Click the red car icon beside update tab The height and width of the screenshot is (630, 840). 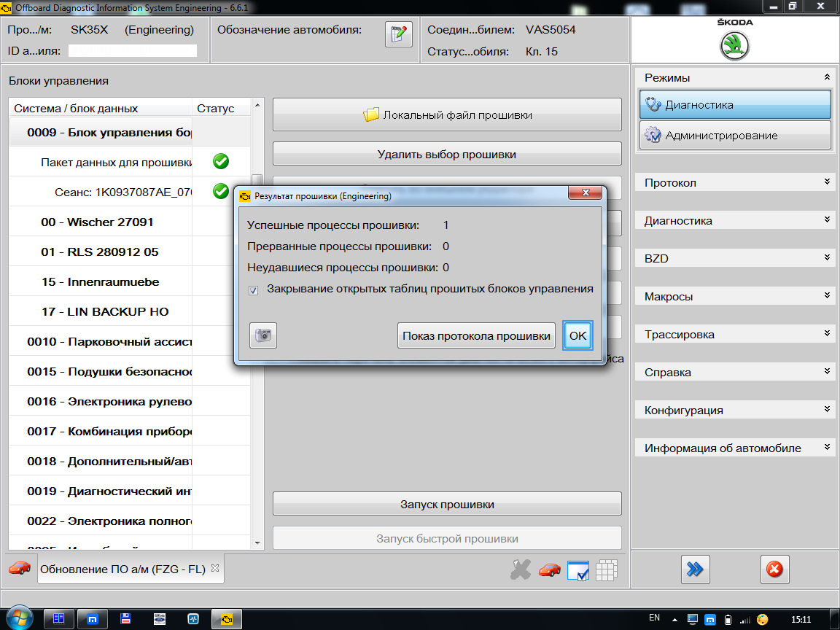pyautogui.click(x=19, y=568)
